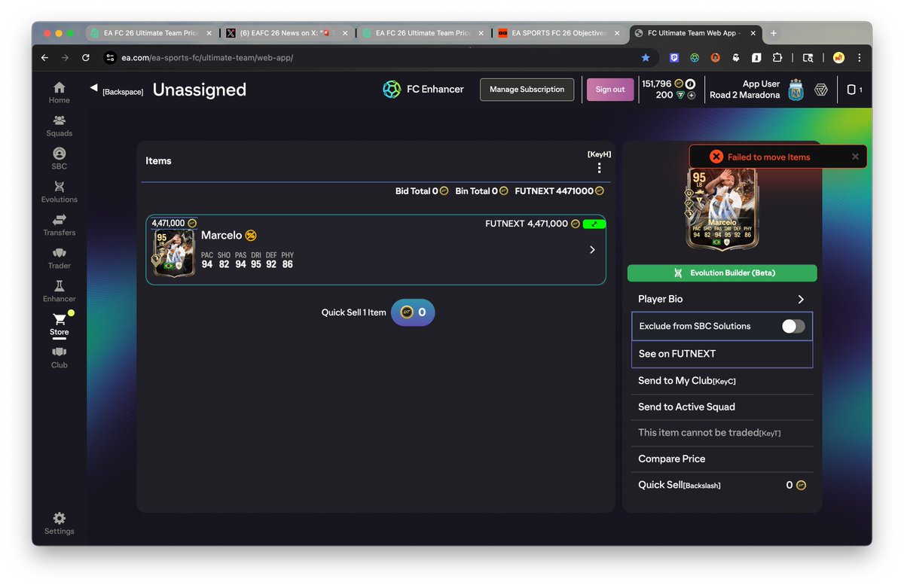Click the FUTNEXT 4471000 total text
The height and width of the screenshot is (588, 904).
tap(554, 191)
